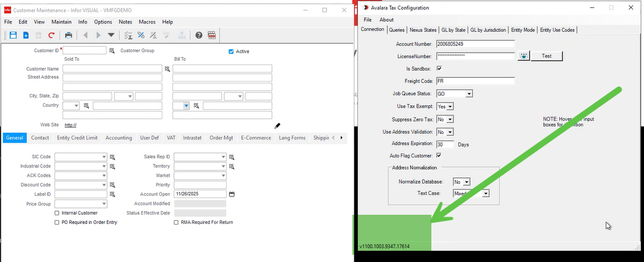Click the lookup icon beside Label ID
Image resolution: width=644 pixels, height=262 pixels.
coord(112,195)
